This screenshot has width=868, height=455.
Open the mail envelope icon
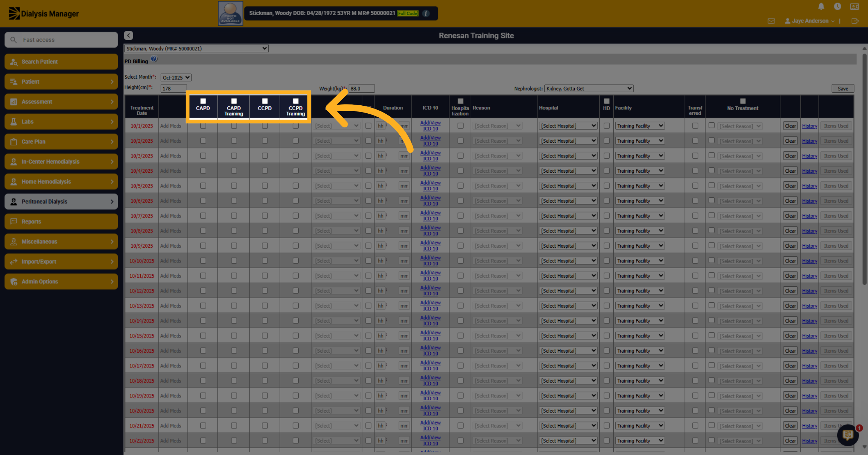coord(771,21)
